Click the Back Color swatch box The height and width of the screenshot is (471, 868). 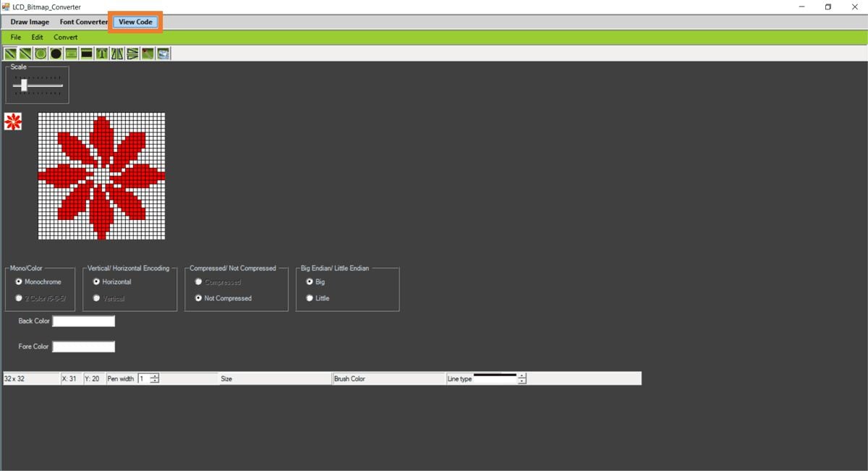click(x=83, y=321)
